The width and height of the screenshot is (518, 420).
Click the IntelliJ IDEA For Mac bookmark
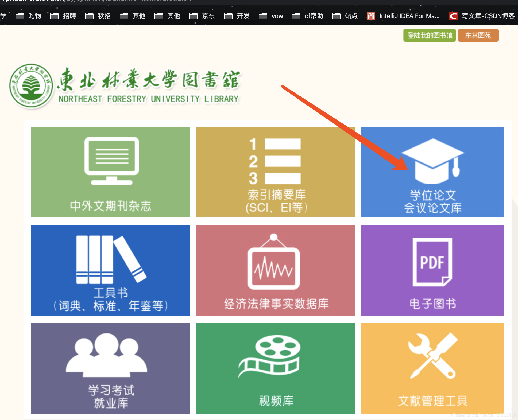[x=404, y=16]
